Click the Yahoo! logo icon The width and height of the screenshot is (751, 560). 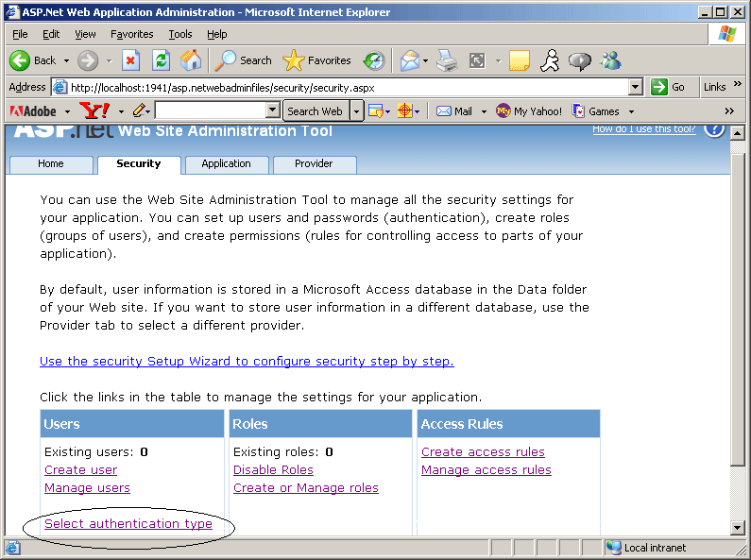pos(94,110)
